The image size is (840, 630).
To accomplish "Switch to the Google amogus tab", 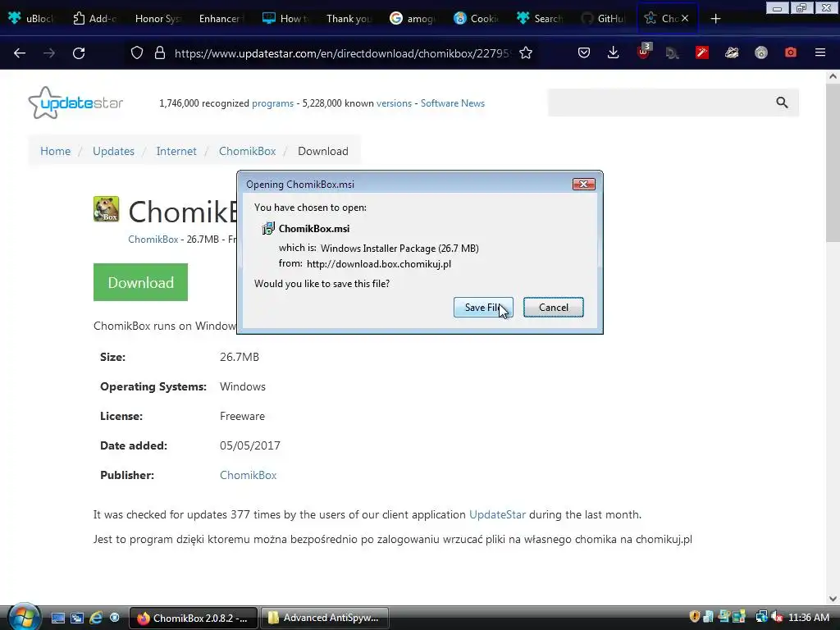I will 412,18.
